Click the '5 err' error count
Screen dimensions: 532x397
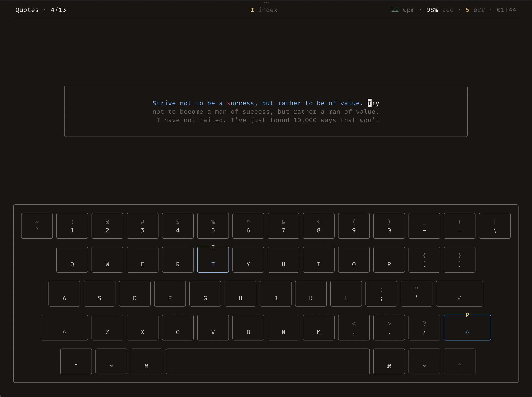475,10
